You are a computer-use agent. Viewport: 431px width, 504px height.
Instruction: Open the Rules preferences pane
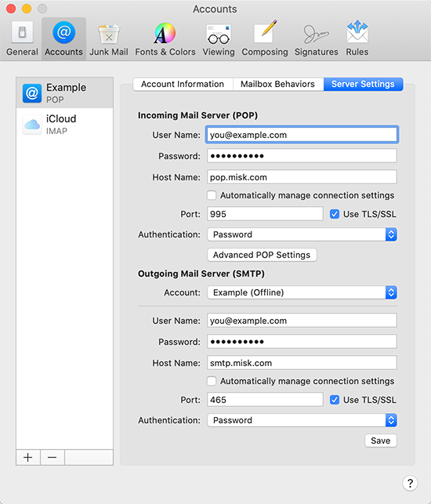coord(357,38)
